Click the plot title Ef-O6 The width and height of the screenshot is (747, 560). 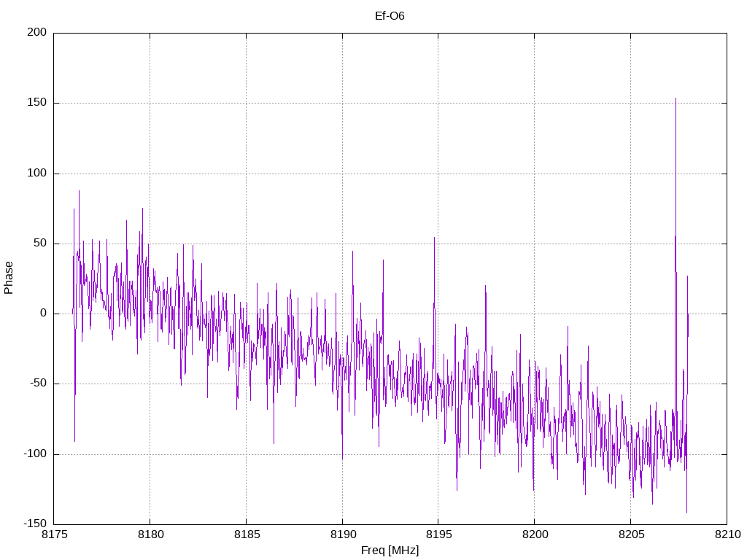tap(390, 15)
